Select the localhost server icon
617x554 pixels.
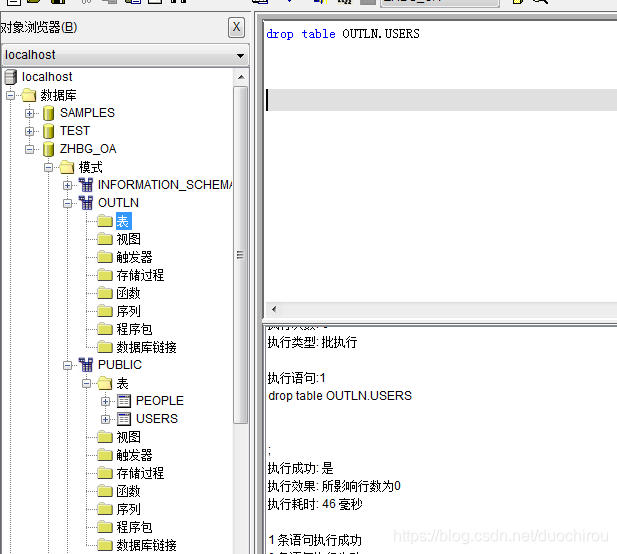11,77
